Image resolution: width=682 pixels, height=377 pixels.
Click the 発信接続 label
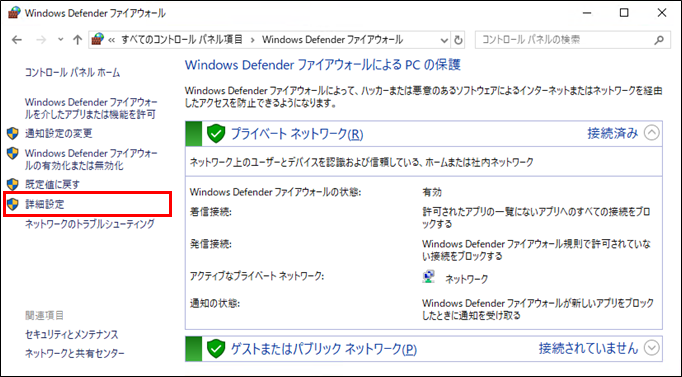211,244
